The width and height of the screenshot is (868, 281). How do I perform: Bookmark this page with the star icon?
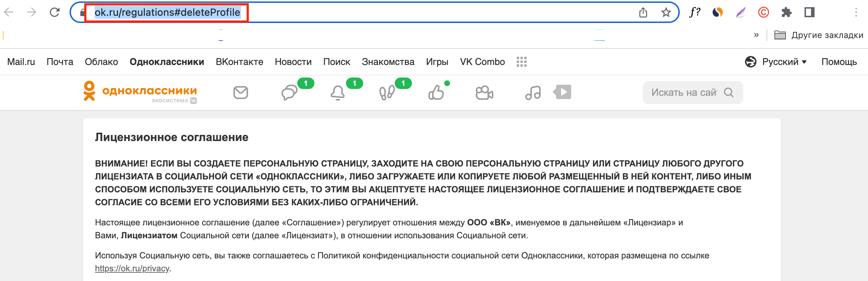pyautogui.click(x=666, y=13)
